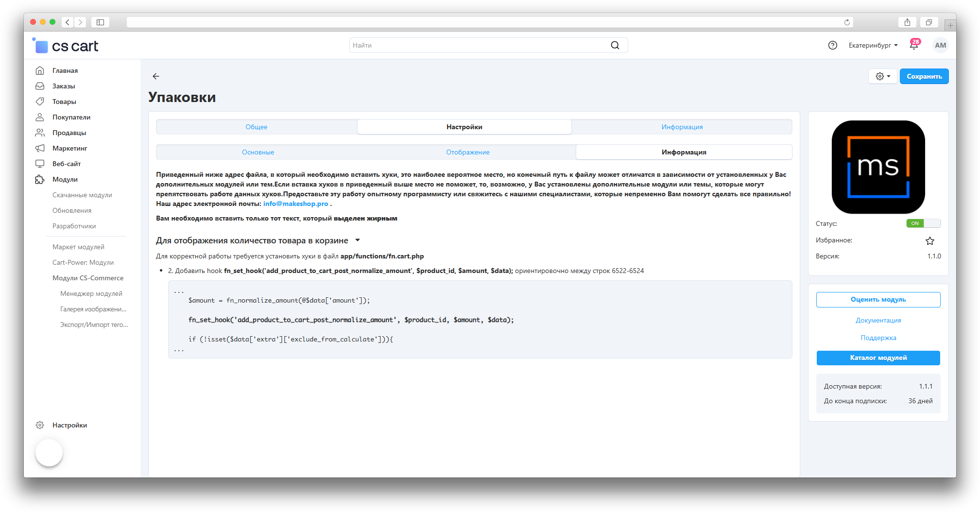The width and height of the screenshot is (980, 512).
Task: Click the Safari page reload icon
Action: click(x=847, y=22)
